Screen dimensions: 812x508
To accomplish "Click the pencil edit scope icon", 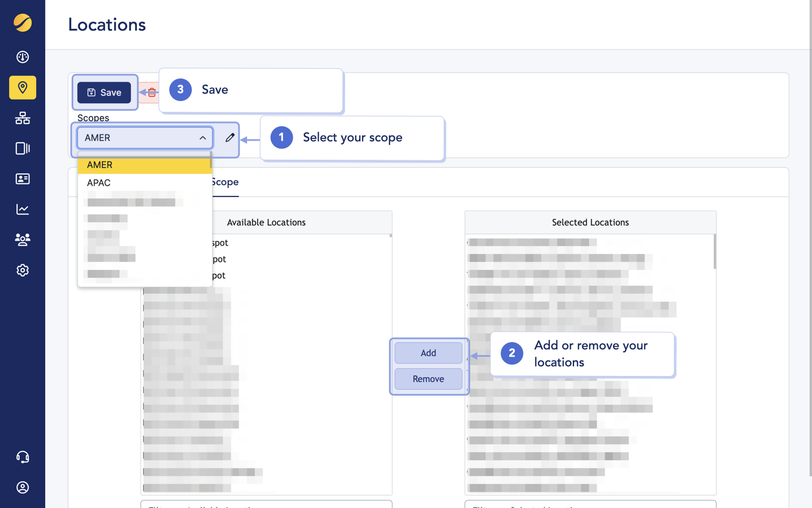I will [x=230, y=138].
